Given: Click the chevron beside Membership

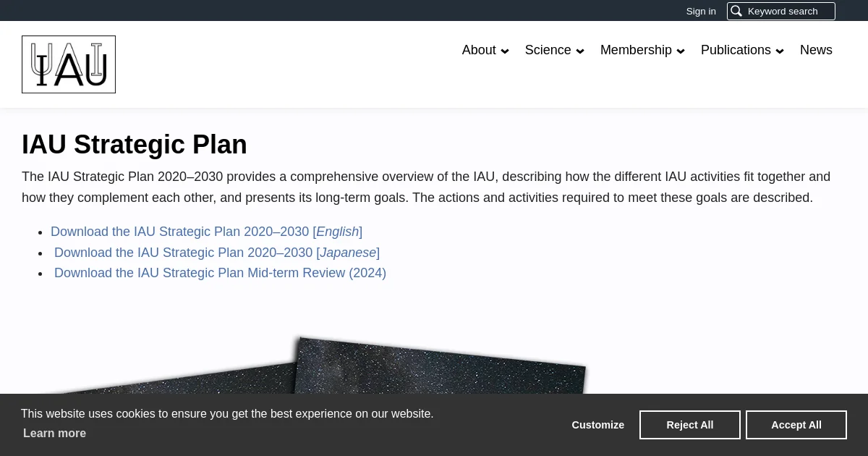Looking at the screenshot, I should (681, 51).
